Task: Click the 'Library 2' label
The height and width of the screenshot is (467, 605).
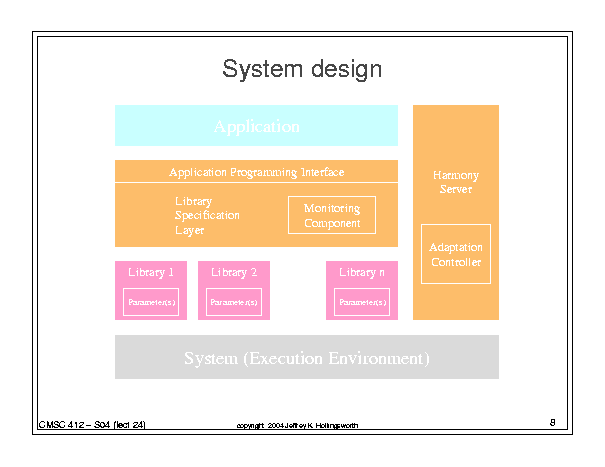Action: pos(234,272)
